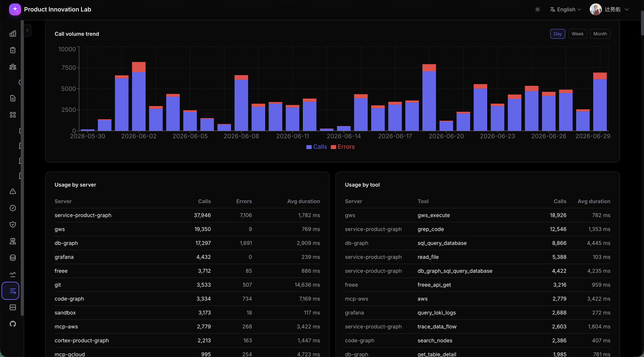Image resolution: width=644 pixels, height=357 pixels.
Task: Select the code-graph row in Usage by server
Action: pyautogui.click(x=187, y=299)
